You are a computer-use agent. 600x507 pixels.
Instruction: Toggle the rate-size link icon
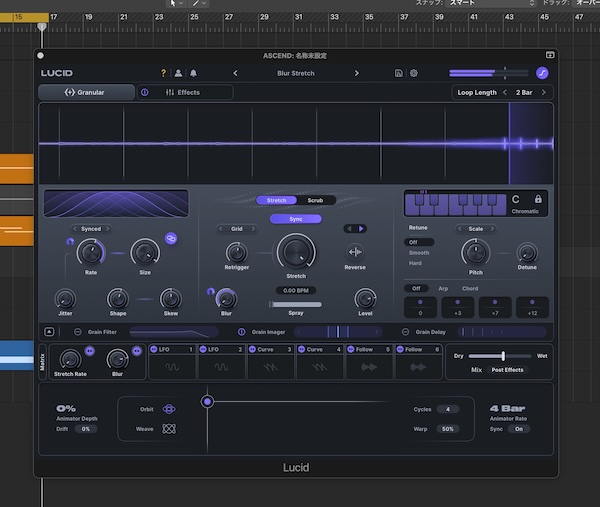171,238
